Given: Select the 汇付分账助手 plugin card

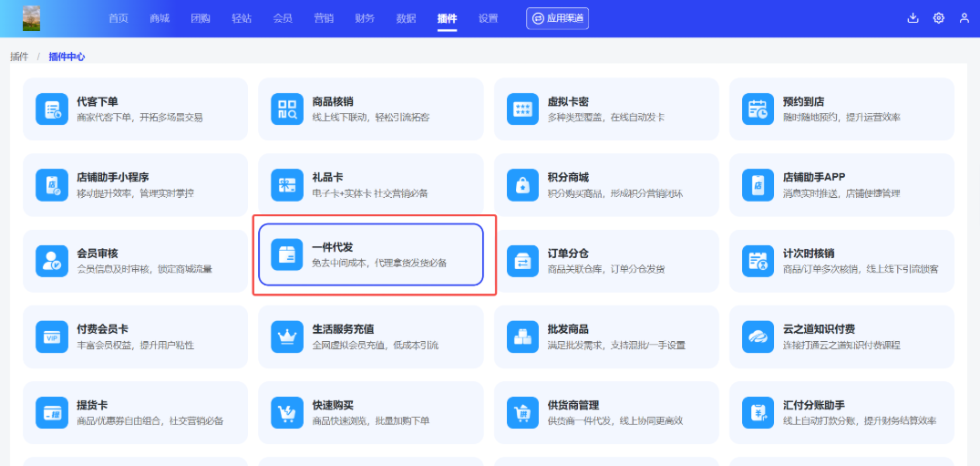Looking at the screenshot, I should [x=841, y=412].
